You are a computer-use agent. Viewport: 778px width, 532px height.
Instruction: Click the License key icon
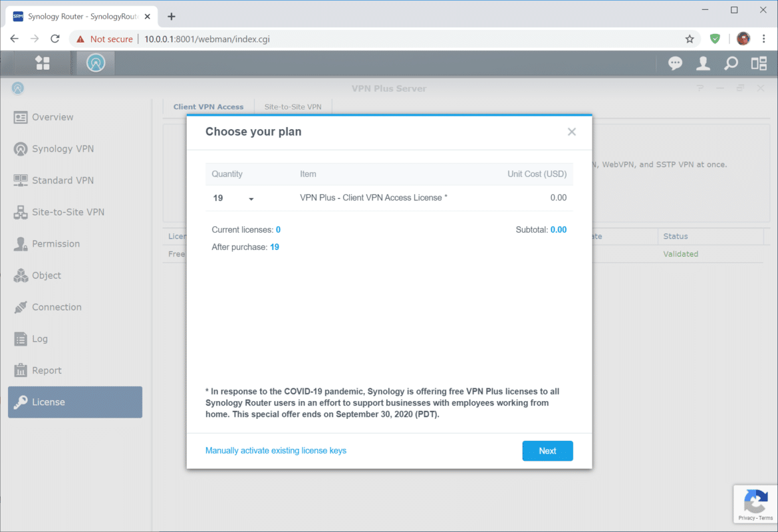pyautogui.click(x=21, y=402)
